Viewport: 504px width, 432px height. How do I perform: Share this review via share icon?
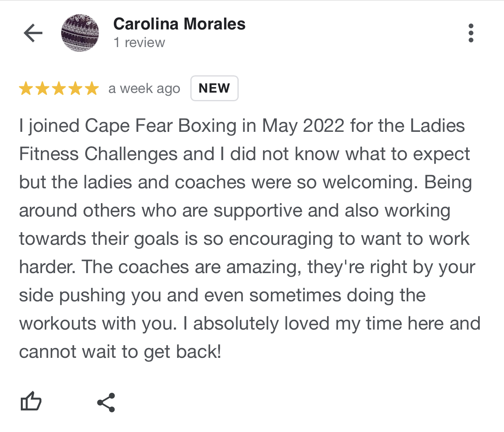tap(106, 402)
